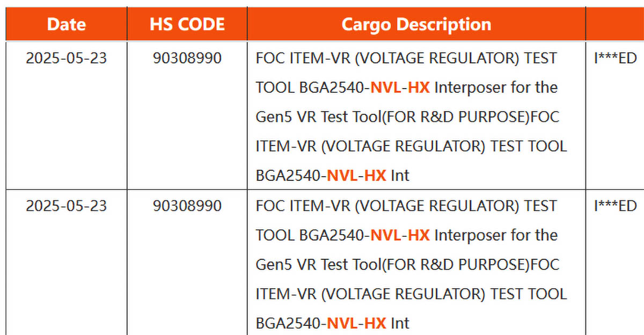Select HS code 90308990 in first row

pyautogui.click(x=187, y=58)
